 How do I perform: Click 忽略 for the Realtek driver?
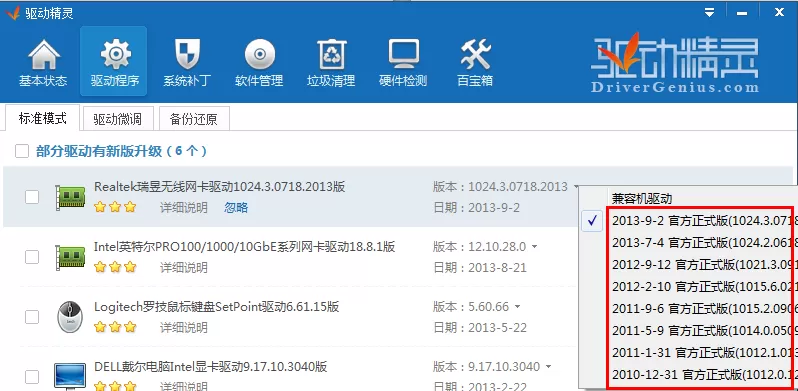(x=236, y=207)
